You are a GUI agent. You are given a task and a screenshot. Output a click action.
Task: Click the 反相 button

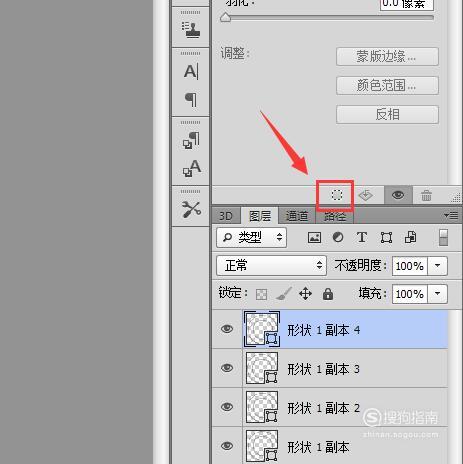coord(387,115)
